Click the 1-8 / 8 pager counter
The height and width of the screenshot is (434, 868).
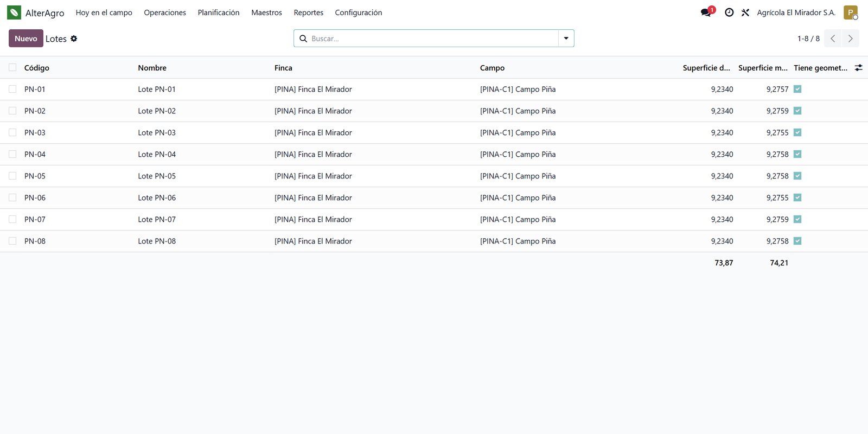(x=808, y=39)
